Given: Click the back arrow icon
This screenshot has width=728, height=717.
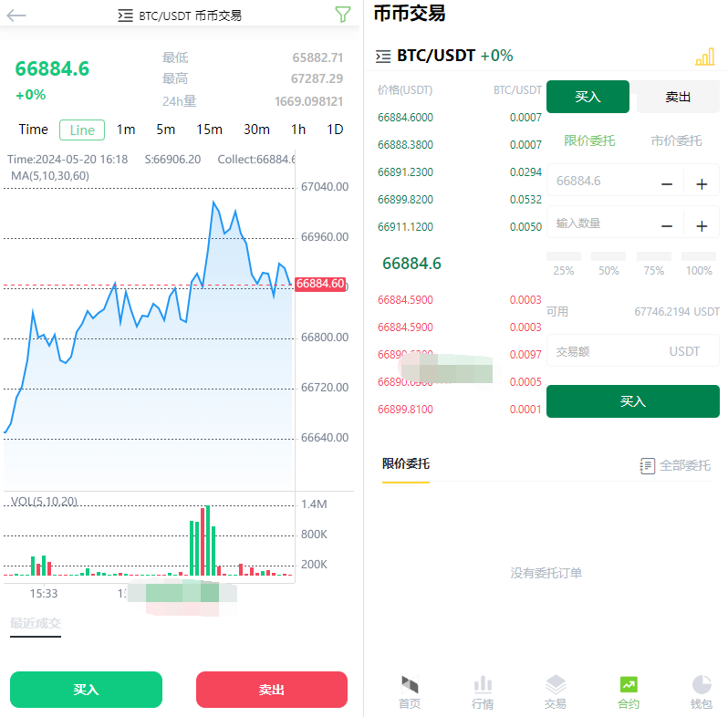Looking at the screenshot, I should (16, 16).
